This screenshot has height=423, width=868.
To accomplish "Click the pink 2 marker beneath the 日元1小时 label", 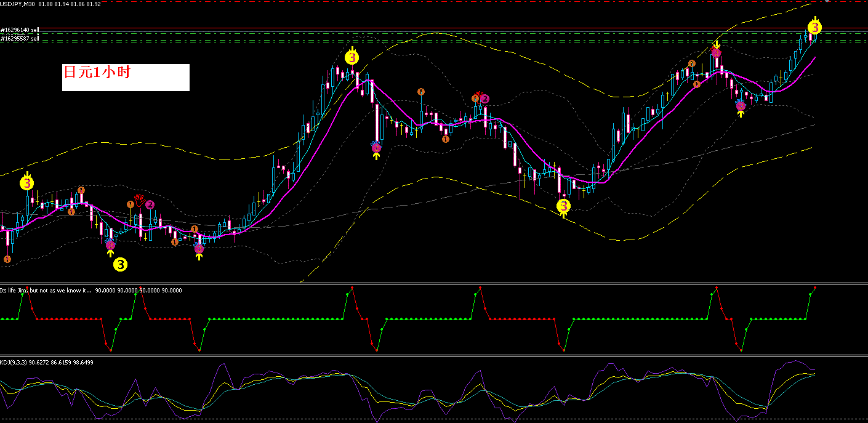I will [x=150, y=204].
